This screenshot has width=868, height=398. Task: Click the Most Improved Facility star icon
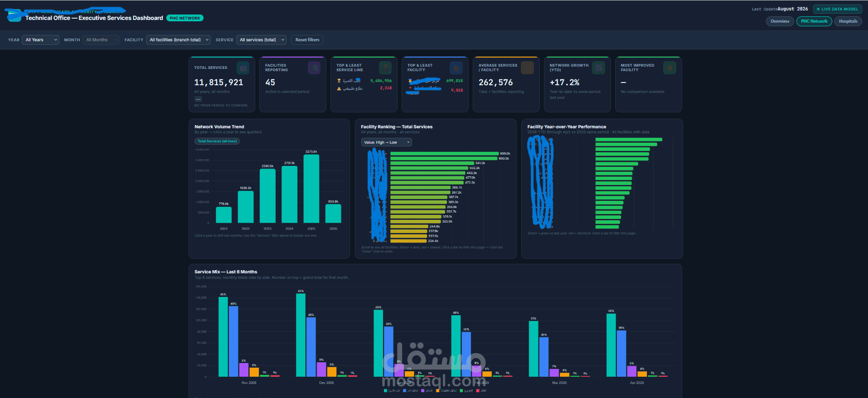(x=669, y=68)
